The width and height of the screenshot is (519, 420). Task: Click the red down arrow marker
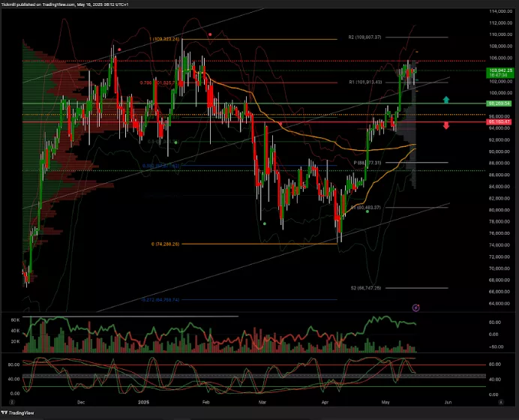(x=446, y=125)
